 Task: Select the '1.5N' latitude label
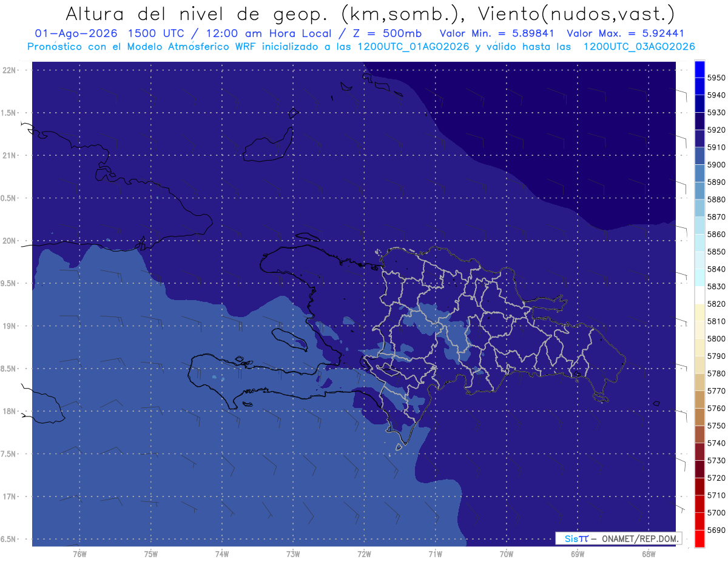8,113
